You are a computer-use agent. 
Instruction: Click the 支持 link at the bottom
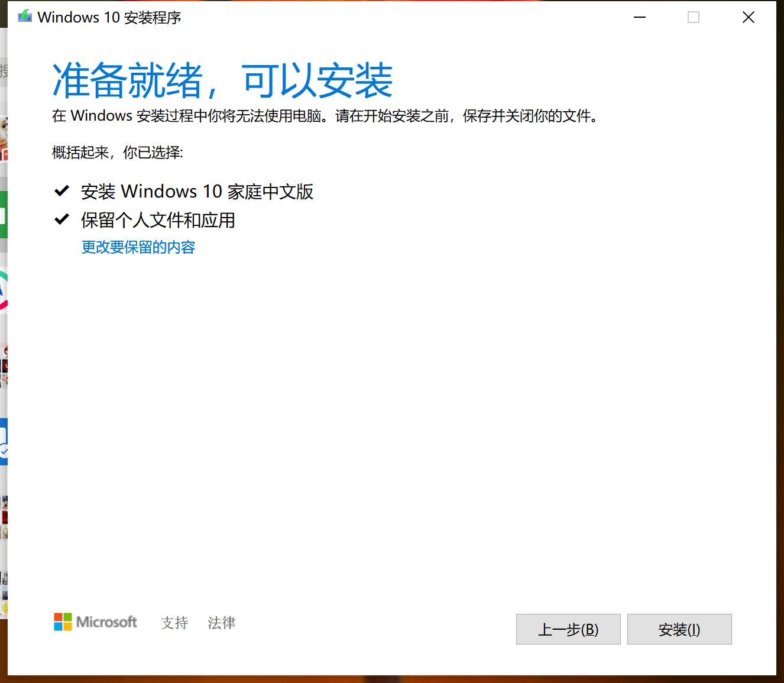click(x=174, y=623)
